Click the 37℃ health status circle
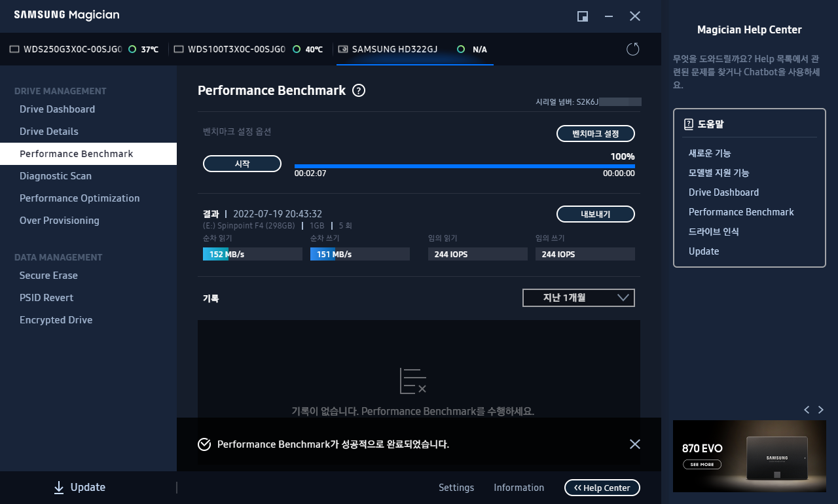Viewport: 838px width, 504px height. pyautogui.click(x=132, y=49)
